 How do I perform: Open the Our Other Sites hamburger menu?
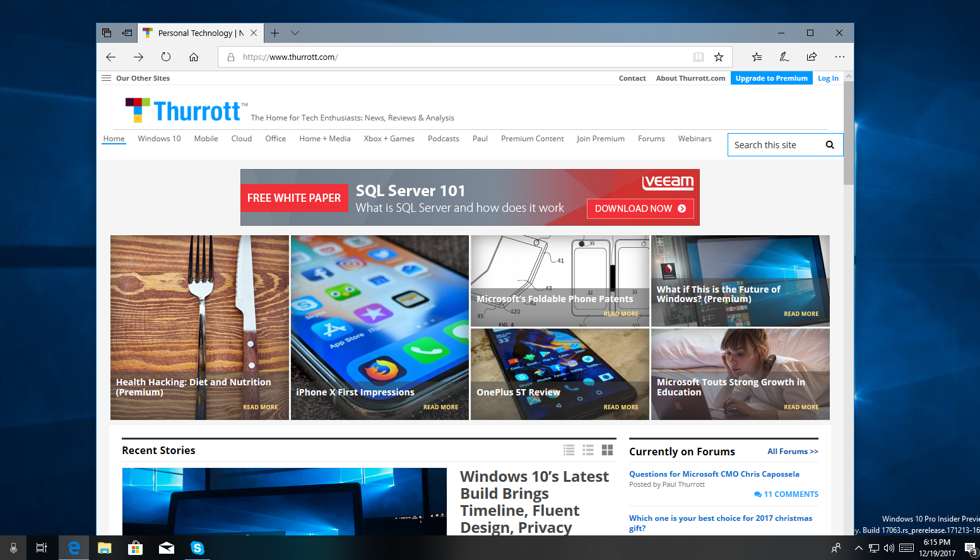[x=106, y=78]
